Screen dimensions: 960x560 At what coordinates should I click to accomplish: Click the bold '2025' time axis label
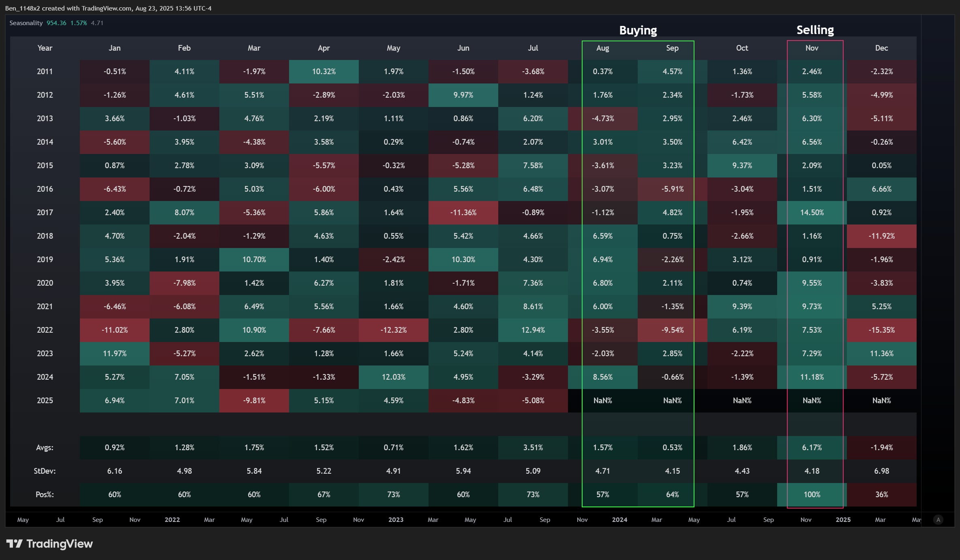pos(843,520)
